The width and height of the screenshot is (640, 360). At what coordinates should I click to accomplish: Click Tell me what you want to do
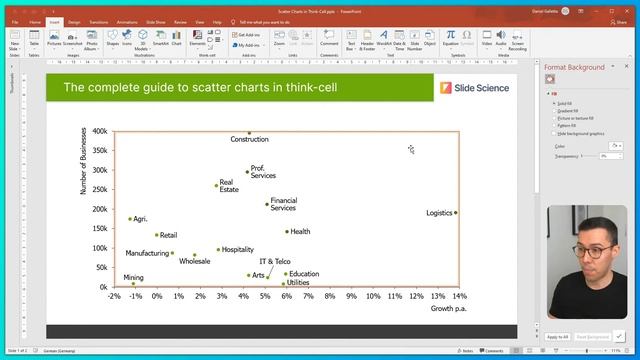[x=264, y=22]
